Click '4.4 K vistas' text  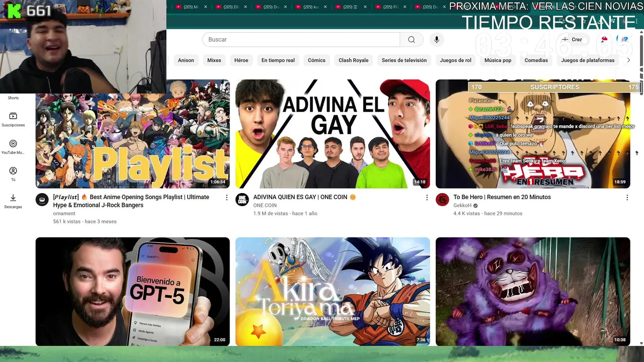click(466, 213)
